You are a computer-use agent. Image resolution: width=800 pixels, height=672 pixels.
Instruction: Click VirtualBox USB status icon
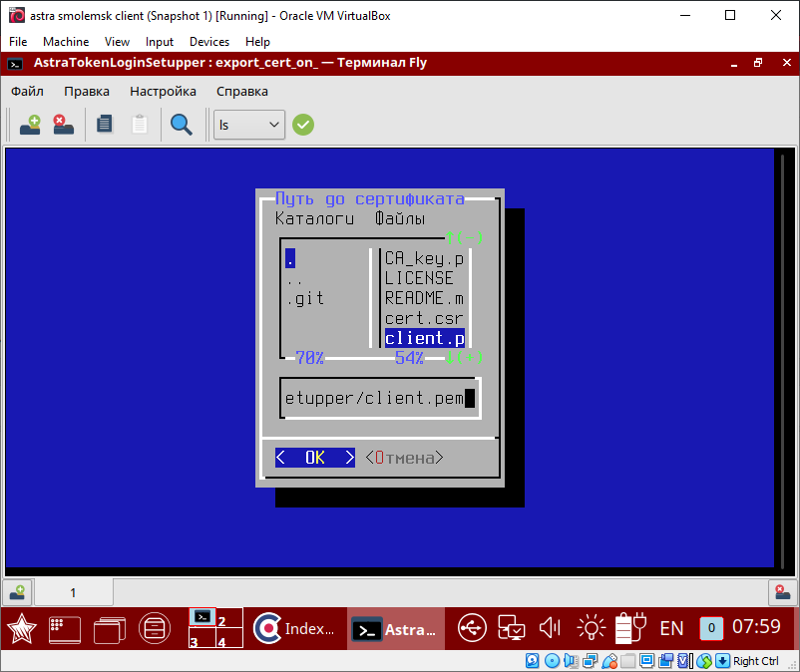(609, 661)
